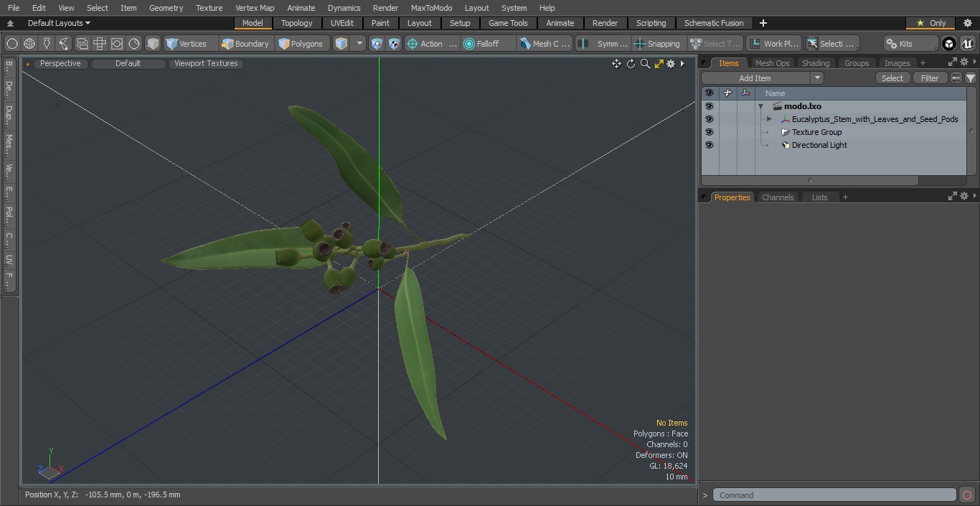The width and height of the screenshot is (980, 506).
Task: Click the wireframe globe icon in the tool bar
Action: point(29,44)
